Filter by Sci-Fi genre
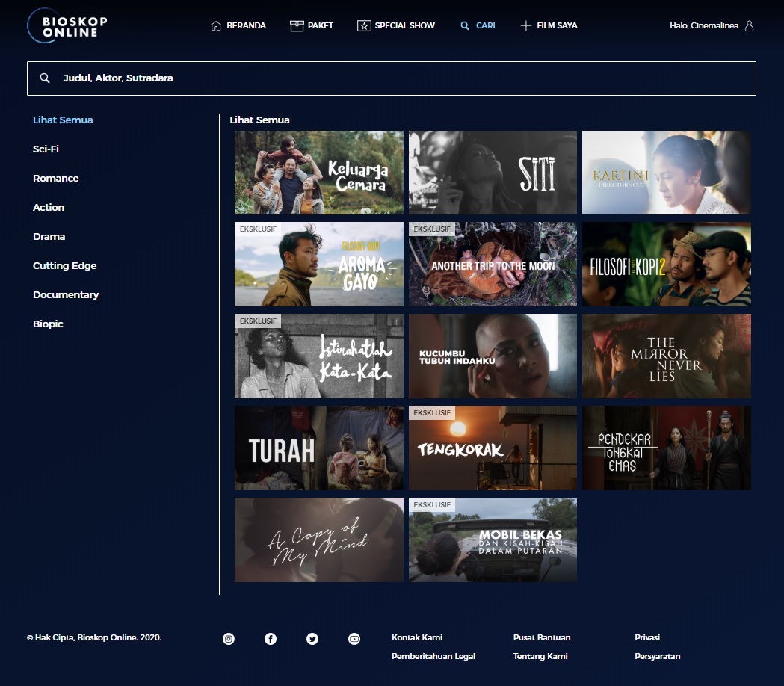This screenshot has width=784, height=686. (46, 149)
